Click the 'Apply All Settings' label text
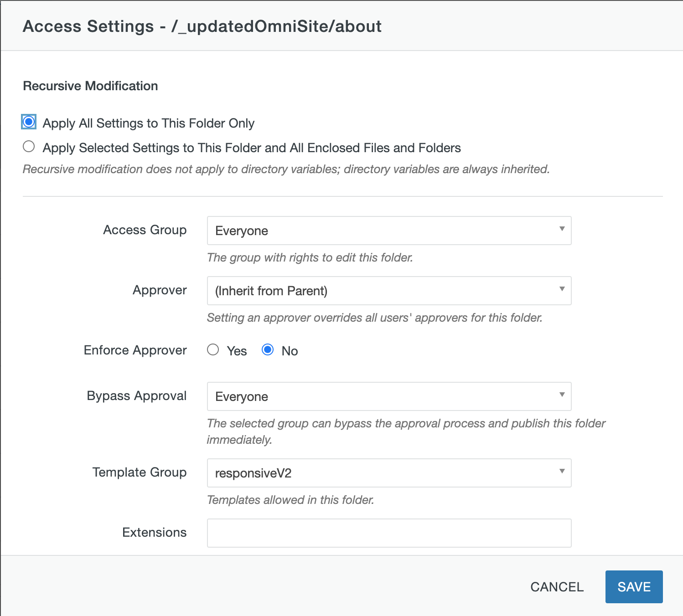The image size is (683, 616). tap(148, 123)
